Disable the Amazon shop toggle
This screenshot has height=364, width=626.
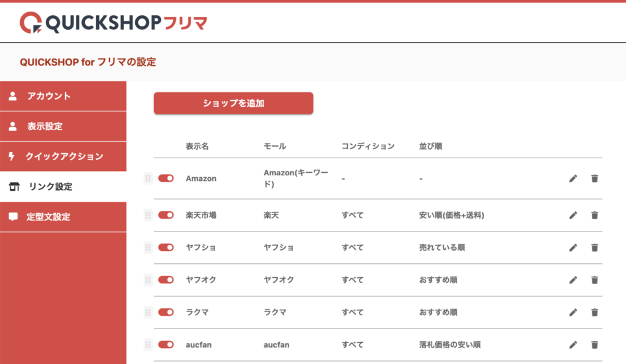click(x=166, y=178)
